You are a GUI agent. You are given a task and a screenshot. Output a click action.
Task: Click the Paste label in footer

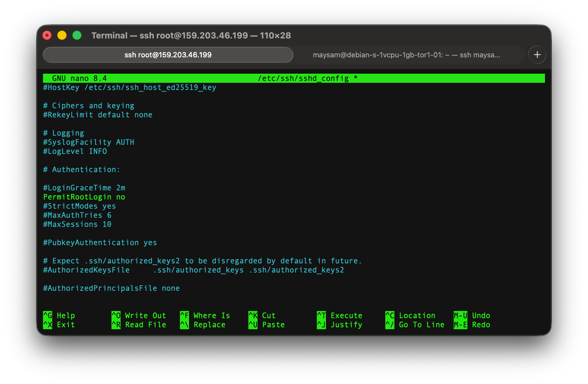point(273,325)
